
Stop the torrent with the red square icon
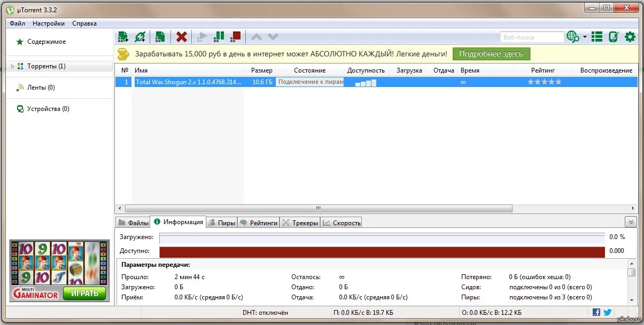click(236, 37)
